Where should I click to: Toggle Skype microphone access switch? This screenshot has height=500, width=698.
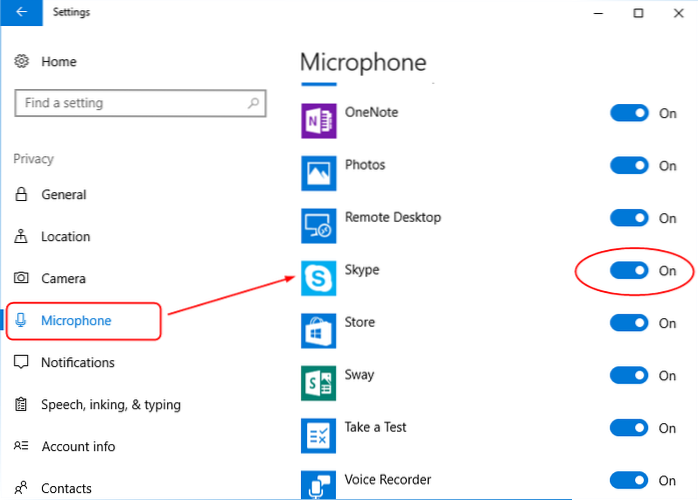pos(629,270)
